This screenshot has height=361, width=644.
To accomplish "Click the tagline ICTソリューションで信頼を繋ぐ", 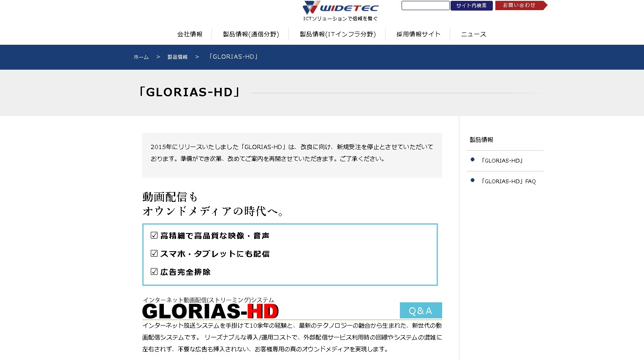I will [x=340, y=19].
